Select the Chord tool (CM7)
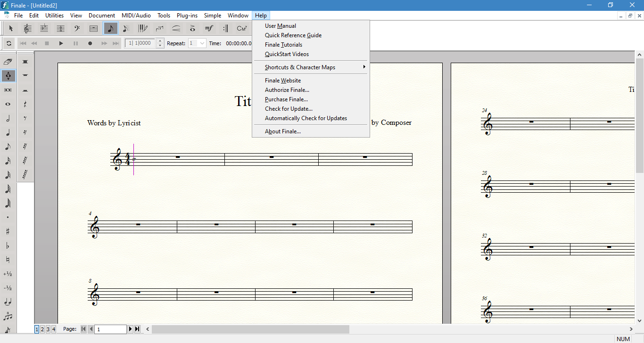This screenshot has height=343, width=644. tap(242, 28)
